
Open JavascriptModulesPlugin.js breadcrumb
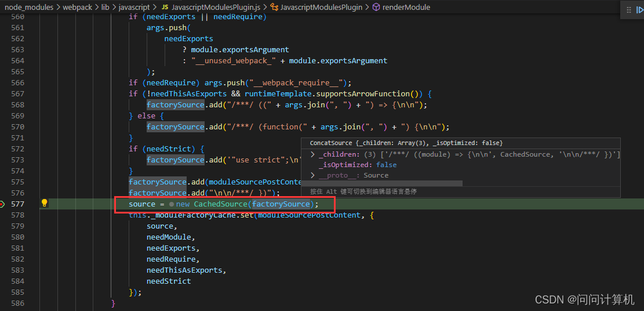215,7
